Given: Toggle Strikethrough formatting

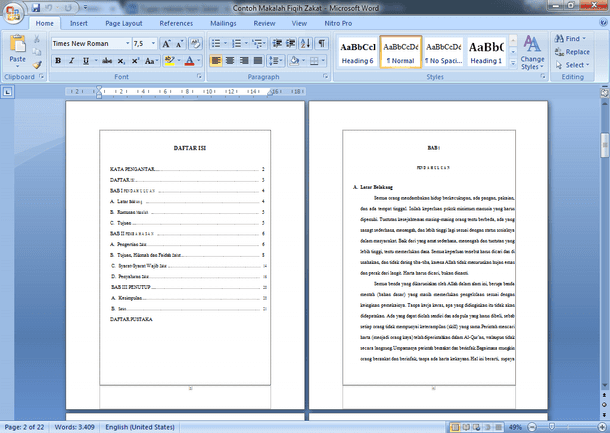Looking at the screenshot, I should click(107, 61).
